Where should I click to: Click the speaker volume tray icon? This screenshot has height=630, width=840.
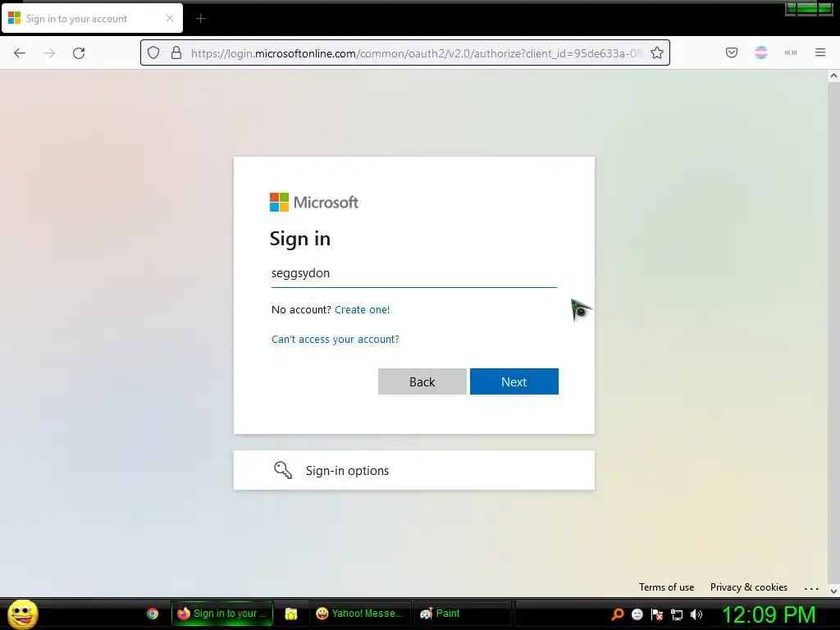point(696,614)
